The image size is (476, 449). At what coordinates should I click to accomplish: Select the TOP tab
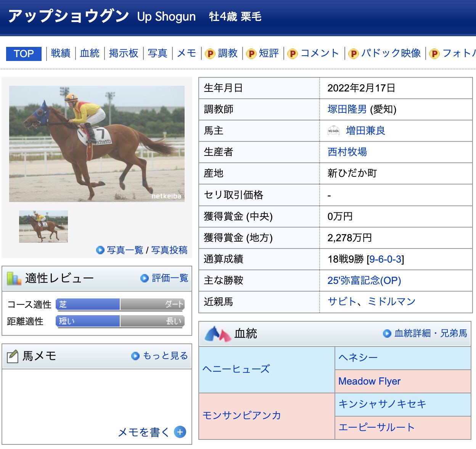tap(24, 54)
